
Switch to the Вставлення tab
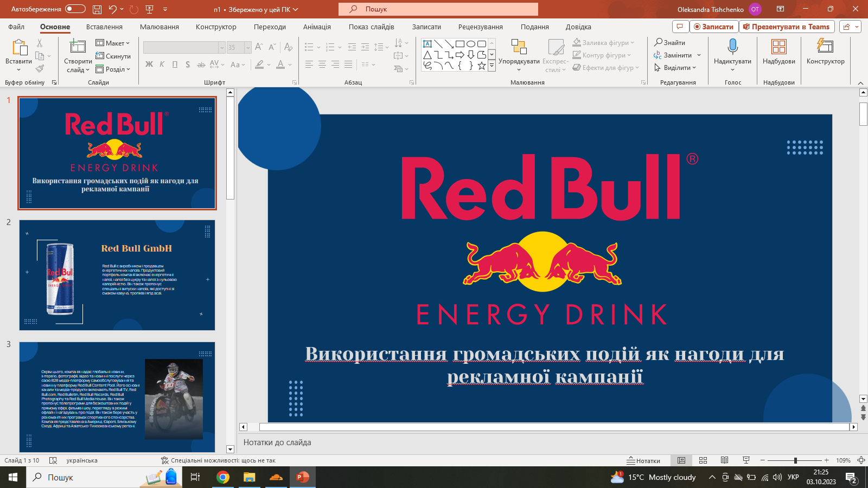point(104,27)
